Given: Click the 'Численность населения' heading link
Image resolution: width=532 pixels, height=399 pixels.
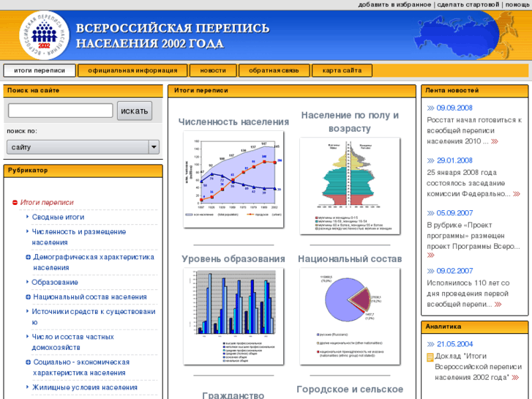Looking at the screenshot, I should click(x=233, y=122).
